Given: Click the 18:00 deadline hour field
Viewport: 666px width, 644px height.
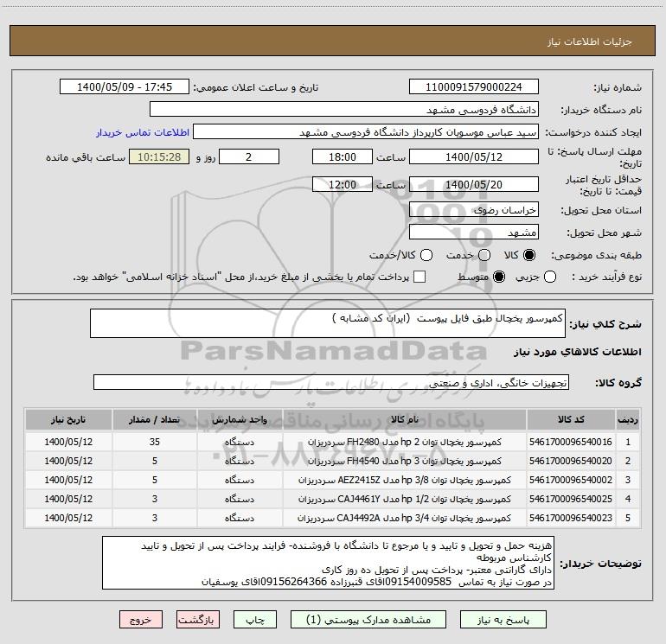Looking at the screenshot, I should pos(343,156).
